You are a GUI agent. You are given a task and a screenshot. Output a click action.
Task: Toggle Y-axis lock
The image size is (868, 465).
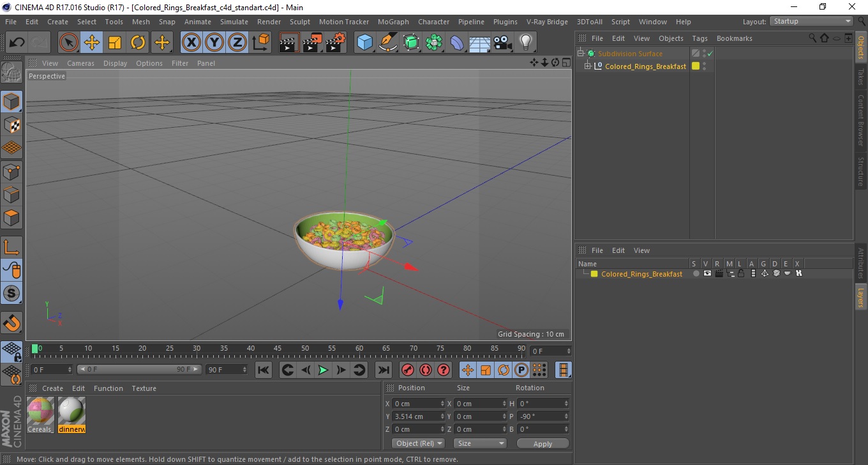coord(214,43)
